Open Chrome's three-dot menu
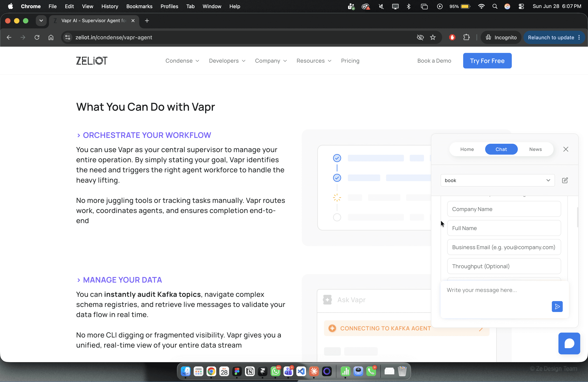Image resolution: width=588 pixels, height=382 pixels. 579,38
